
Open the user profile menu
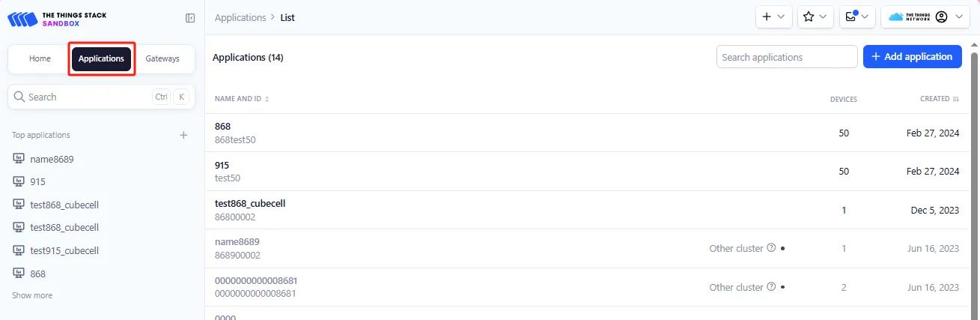point(925,16)
